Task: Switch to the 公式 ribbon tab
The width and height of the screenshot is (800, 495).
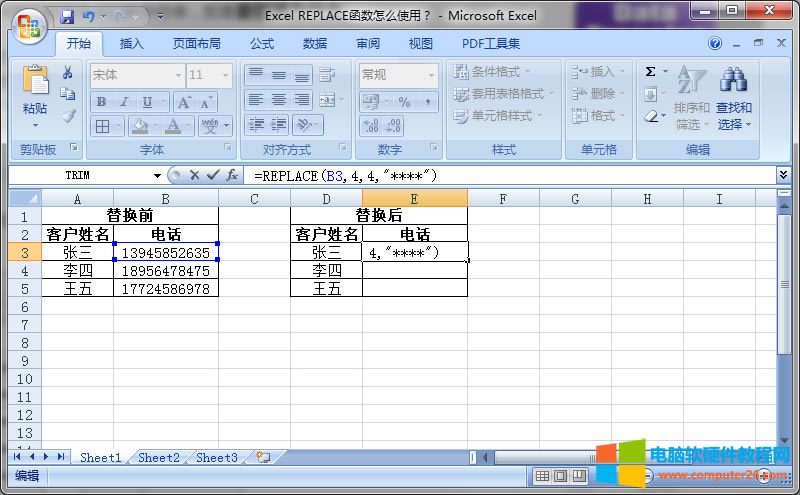Action: pos(262,44)
